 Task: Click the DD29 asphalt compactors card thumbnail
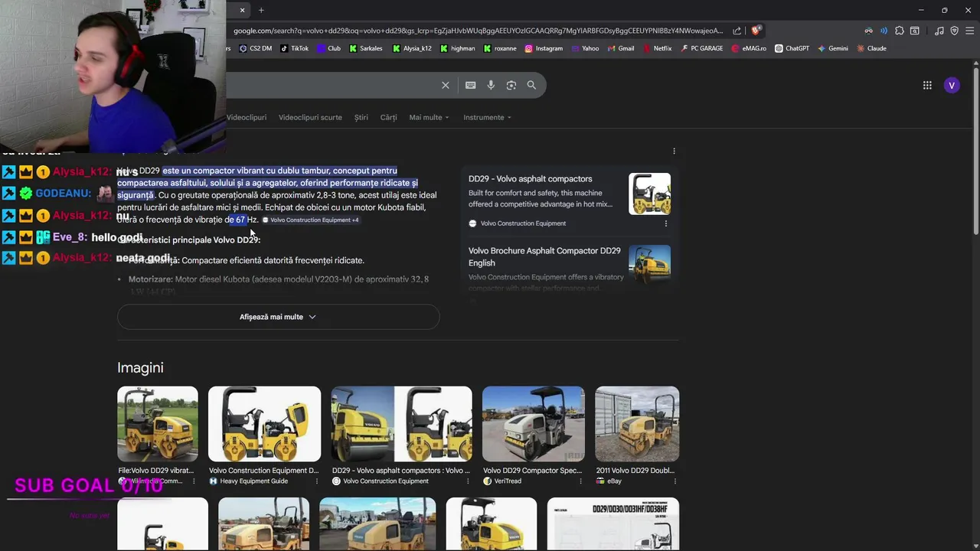(x=649, y=194)
